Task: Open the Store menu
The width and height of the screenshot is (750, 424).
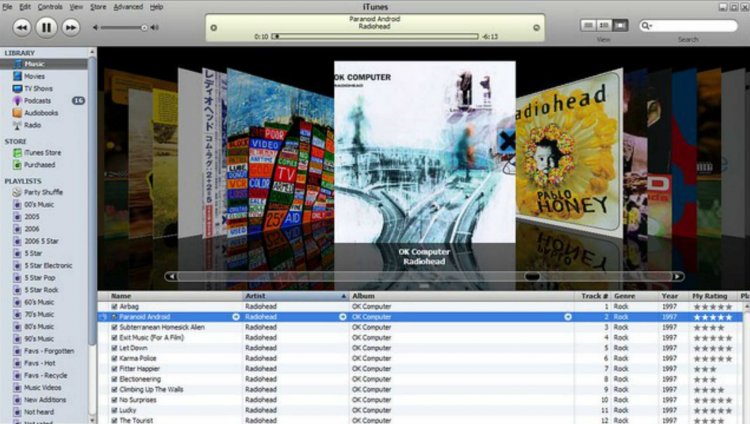Action: (x=98, y=7)
